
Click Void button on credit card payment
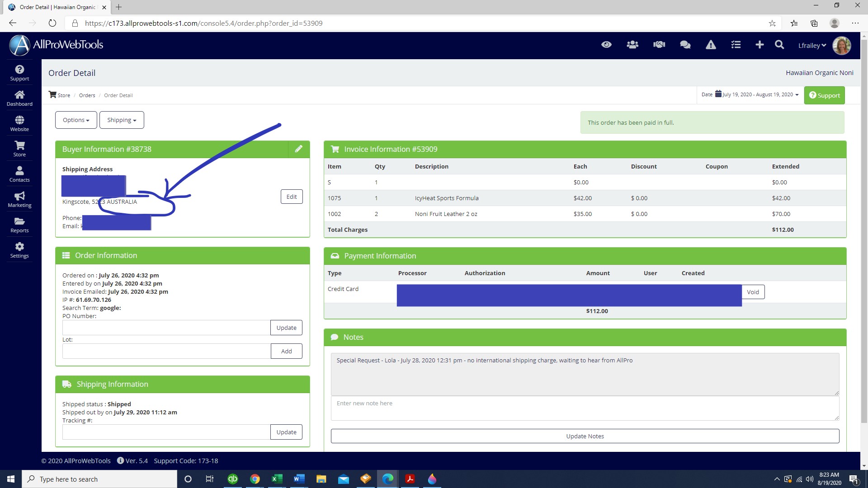[753, 292]
